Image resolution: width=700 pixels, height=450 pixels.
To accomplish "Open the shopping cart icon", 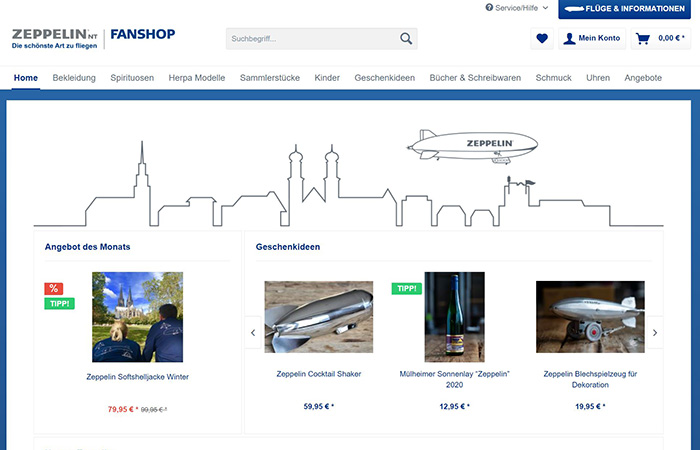I will click(x=643, y=38).
